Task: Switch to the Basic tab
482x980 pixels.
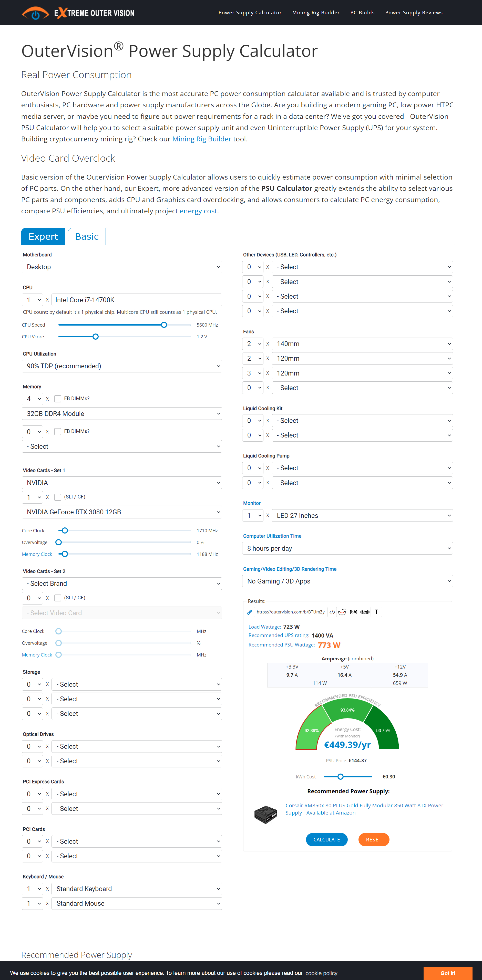Action: pos(87,237)
